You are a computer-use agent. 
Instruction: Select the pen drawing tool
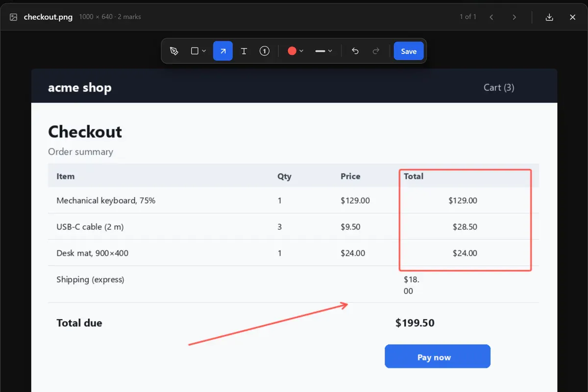click(x=174, y=51)
